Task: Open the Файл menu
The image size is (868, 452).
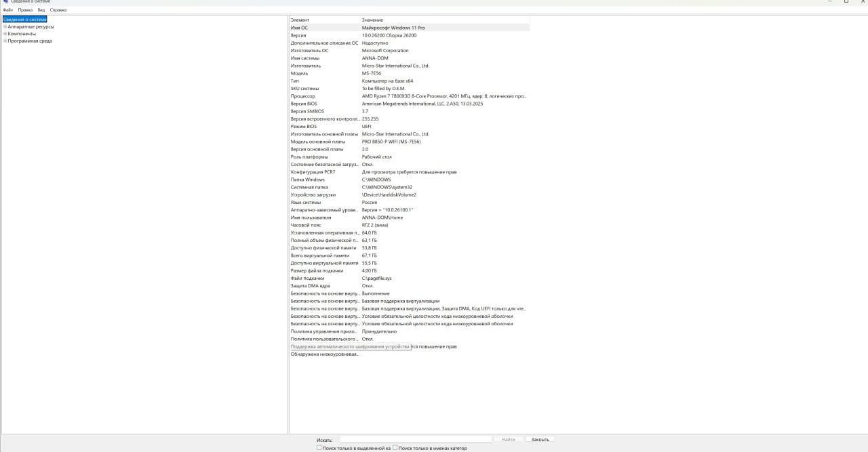Action: 8,10
